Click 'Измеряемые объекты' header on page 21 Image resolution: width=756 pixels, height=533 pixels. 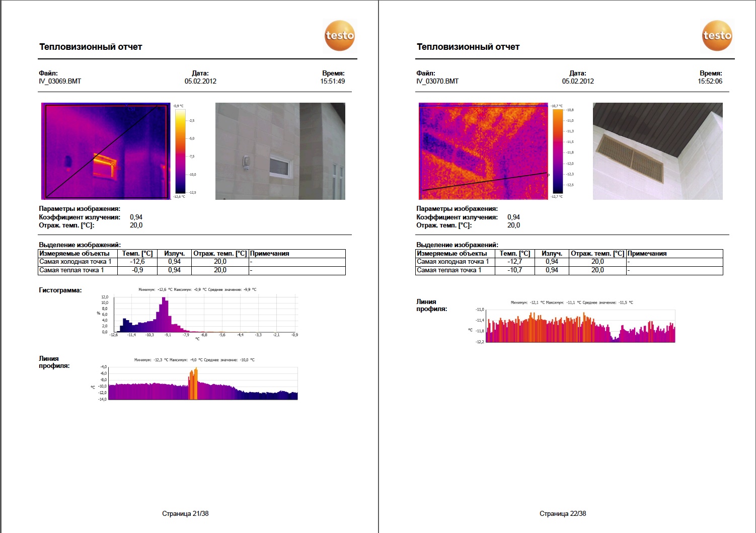pos(74,254)
